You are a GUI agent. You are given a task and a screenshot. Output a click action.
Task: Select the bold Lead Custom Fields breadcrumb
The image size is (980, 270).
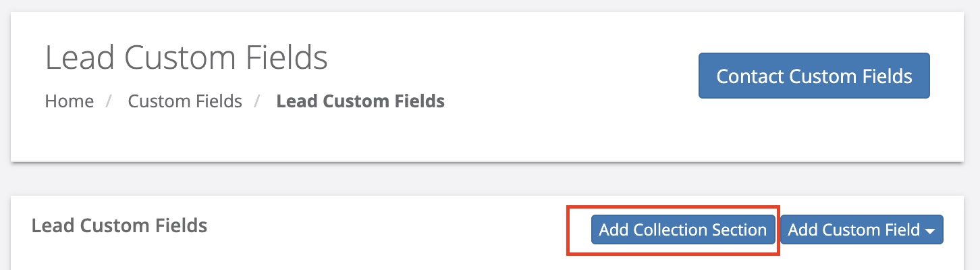pos(360,101)
